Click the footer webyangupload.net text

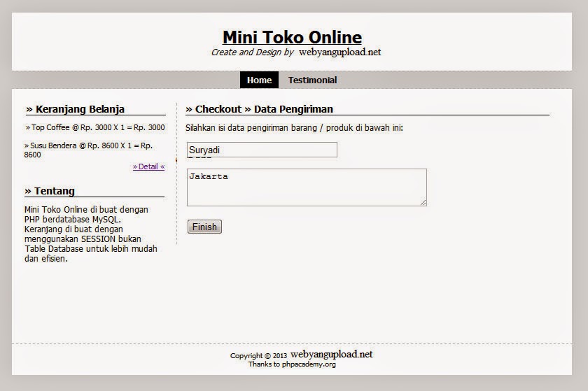point(332,354)
